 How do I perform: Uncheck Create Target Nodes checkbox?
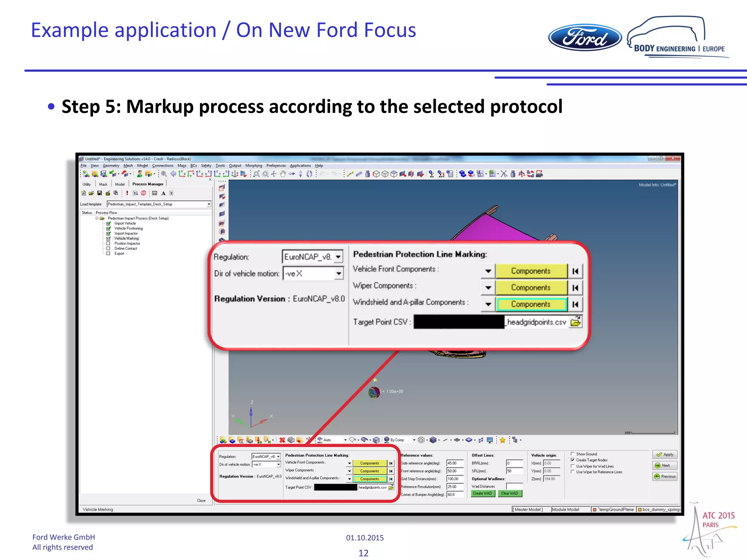[573, 460]
